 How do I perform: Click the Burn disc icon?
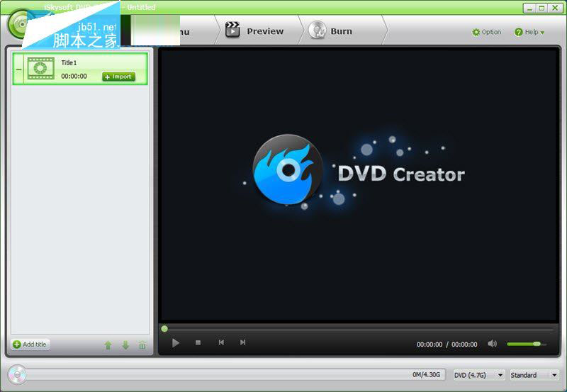pos(317,30)
